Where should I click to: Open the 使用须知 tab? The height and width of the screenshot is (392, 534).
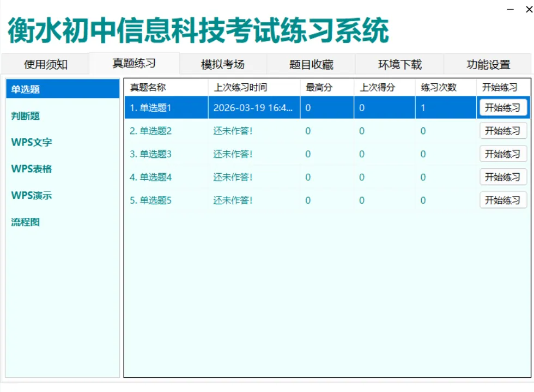click(x=46, y=64)
